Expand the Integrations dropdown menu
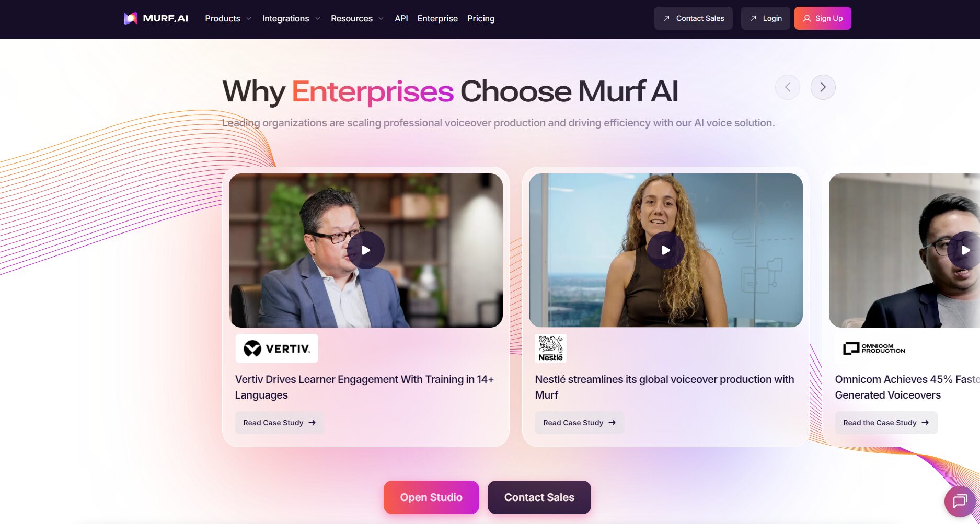Screen dimensions: 980x524 tap(291, 18)
